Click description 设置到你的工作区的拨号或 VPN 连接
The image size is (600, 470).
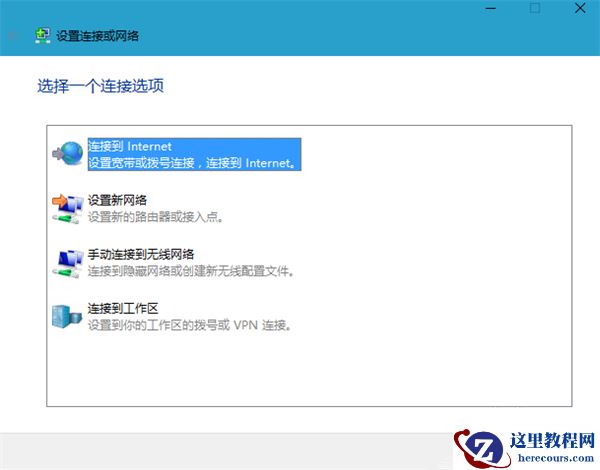190,325
